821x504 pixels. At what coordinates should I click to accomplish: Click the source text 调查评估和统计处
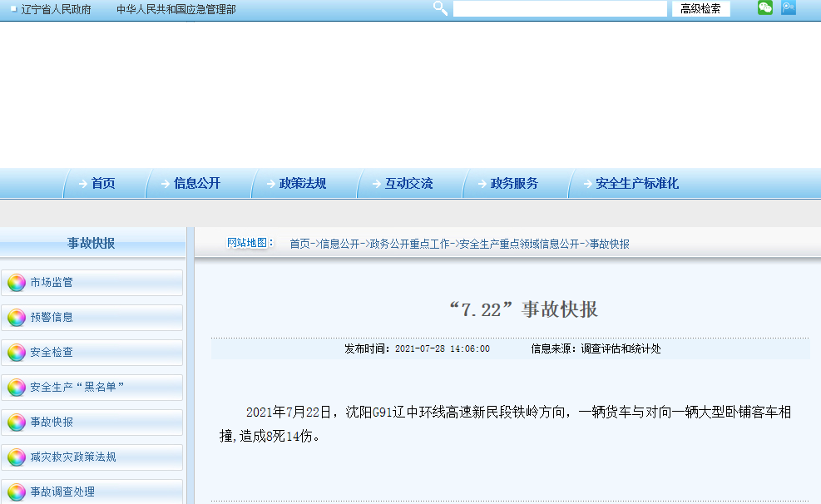click(x=621, y=348)
